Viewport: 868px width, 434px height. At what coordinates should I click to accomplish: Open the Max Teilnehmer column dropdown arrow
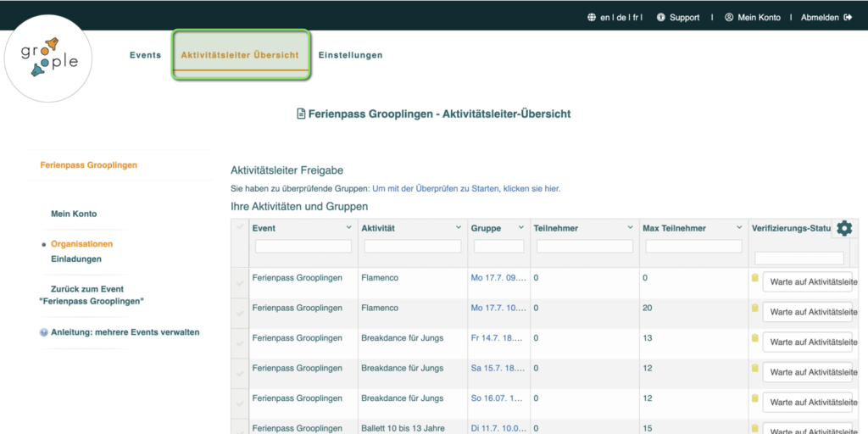pos(739,227)
